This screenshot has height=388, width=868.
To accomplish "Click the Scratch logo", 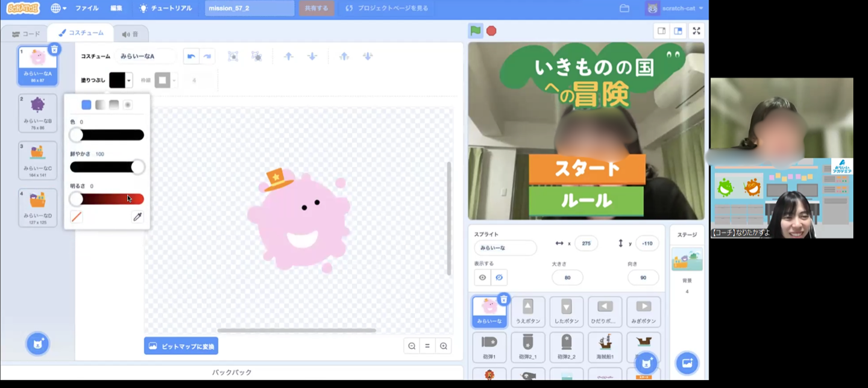I will click(23, 8).
